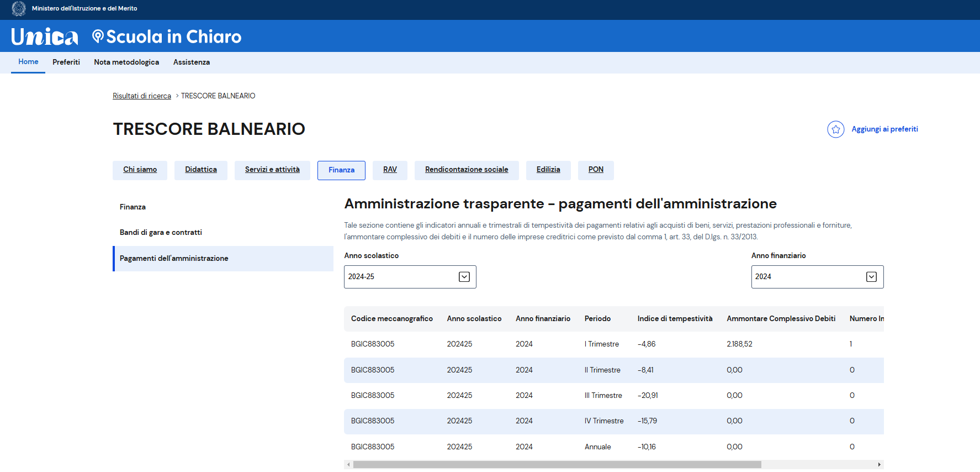Click the left arrow of horizontal scrollbar
980x472 pixels.
(x=348, y=465)
